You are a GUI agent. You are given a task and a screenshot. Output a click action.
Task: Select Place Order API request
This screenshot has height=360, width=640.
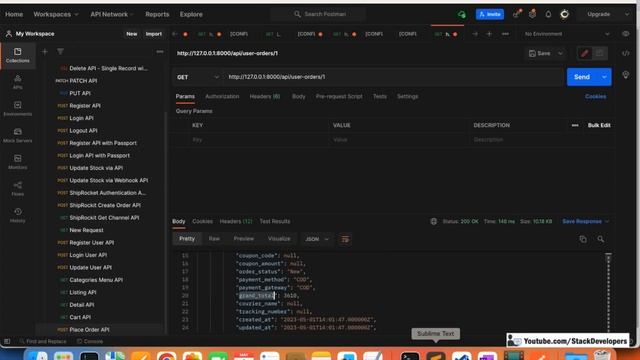coord(89,330)
